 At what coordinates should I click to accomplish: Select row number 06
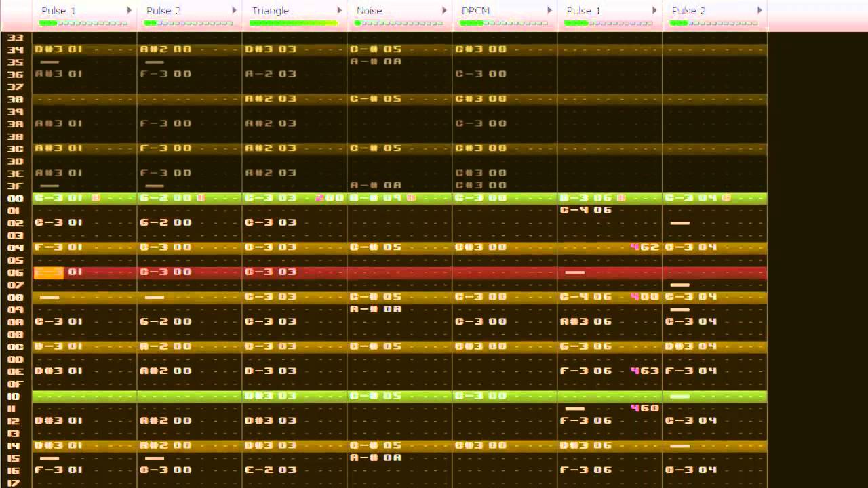point(15,272)
